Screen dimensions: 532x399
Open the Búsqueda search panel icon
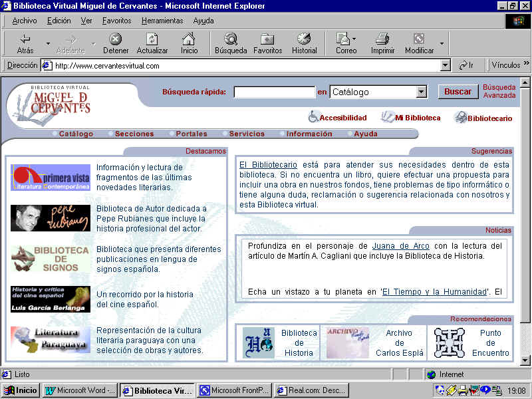click(x=231, y=44)
